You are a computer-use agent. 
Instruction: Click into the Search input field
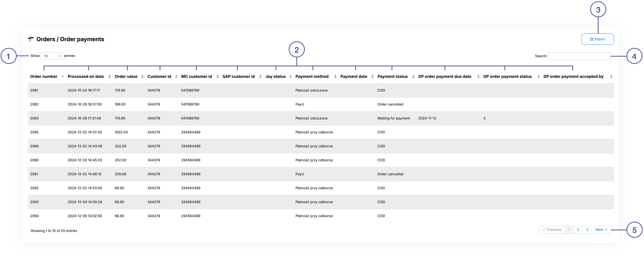tap(579, 56)
